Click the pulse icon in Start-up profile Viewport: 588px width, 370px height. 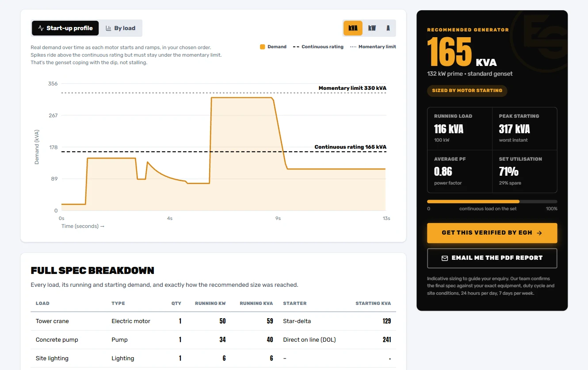pos(41,28)
